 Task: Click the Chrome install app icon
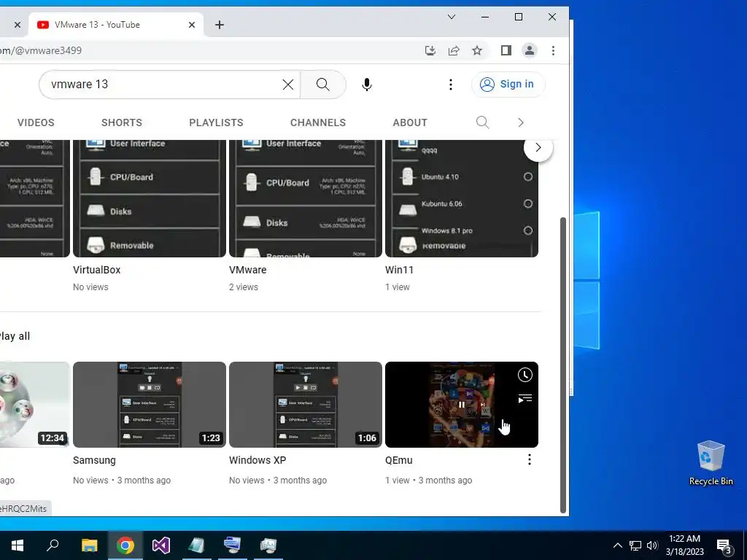(x=430, y=50)
